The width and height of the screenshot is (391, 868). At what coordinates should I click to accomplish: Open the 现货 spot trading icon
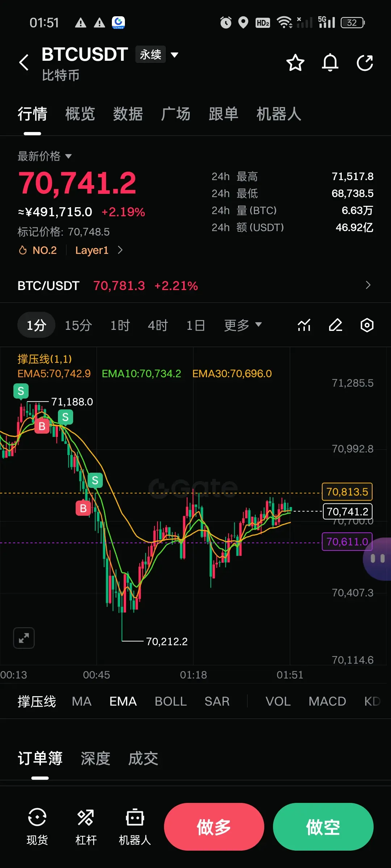[x=37, y=827]
